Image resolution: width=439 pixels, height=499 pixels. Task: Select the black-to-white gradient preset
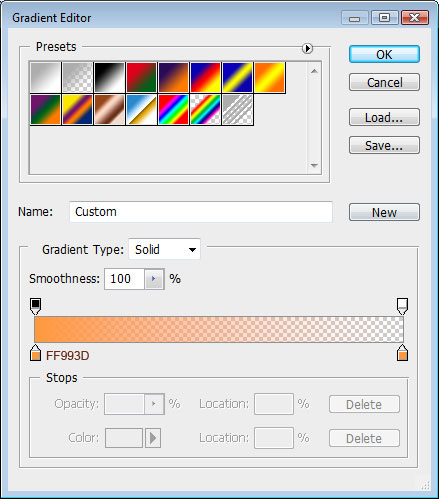(x=109, y=77)
